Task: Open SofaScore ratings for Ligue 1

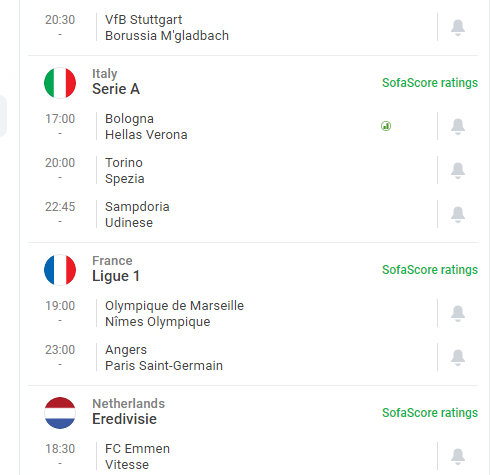Action: pyautogui.click(x=430, y=270)
